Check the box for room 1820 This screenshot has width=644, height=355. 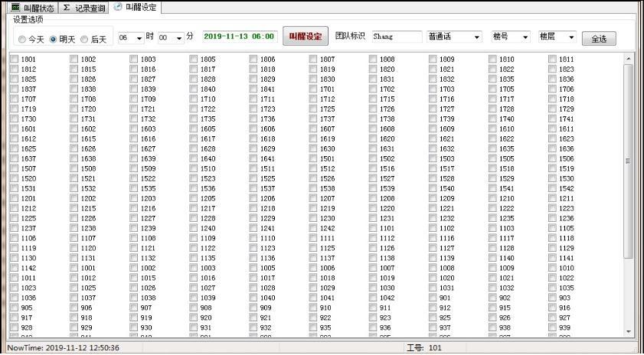(373, 69)
